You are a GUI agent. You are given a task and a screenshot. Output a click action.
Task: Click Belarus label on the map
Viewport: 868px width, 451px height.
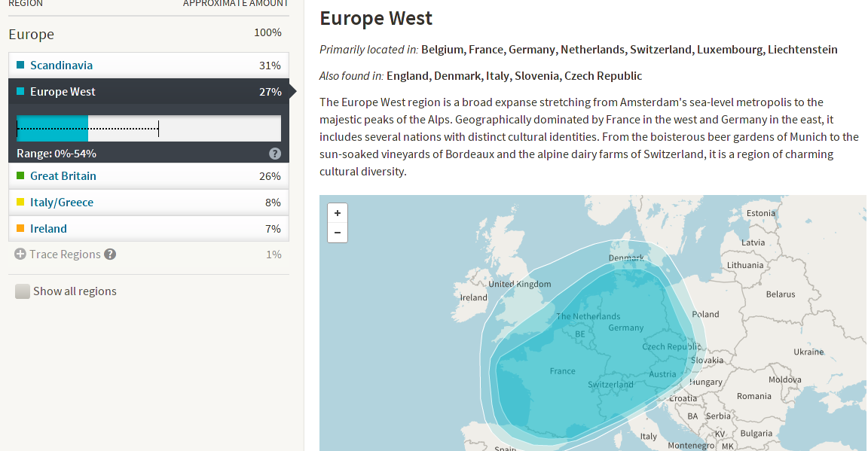click(781, 294)
